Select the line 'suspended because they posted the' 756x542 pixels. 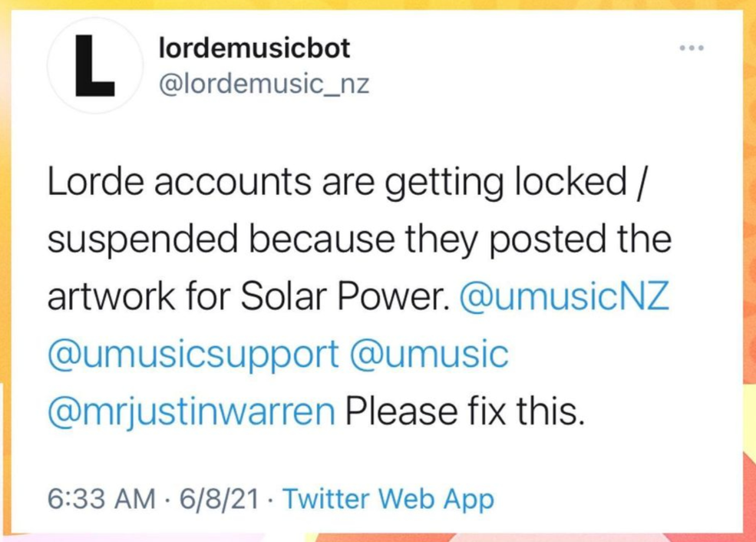[359, 240]
